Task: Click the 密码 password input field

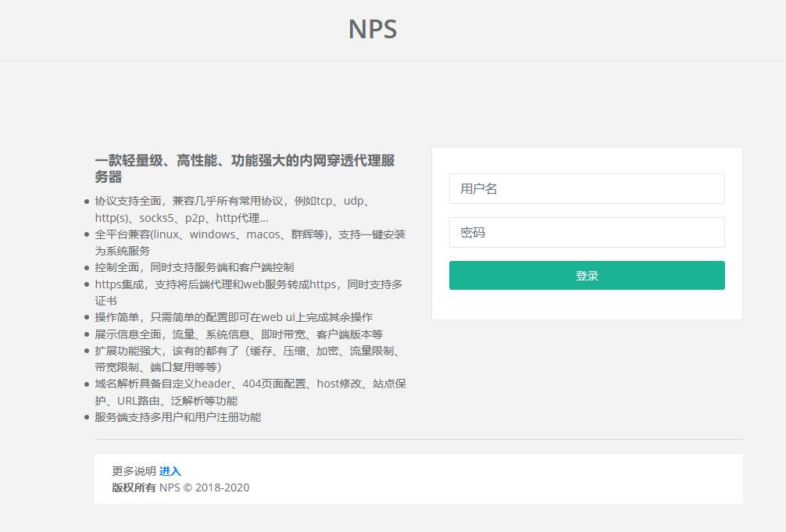Action: click(586, 232)
